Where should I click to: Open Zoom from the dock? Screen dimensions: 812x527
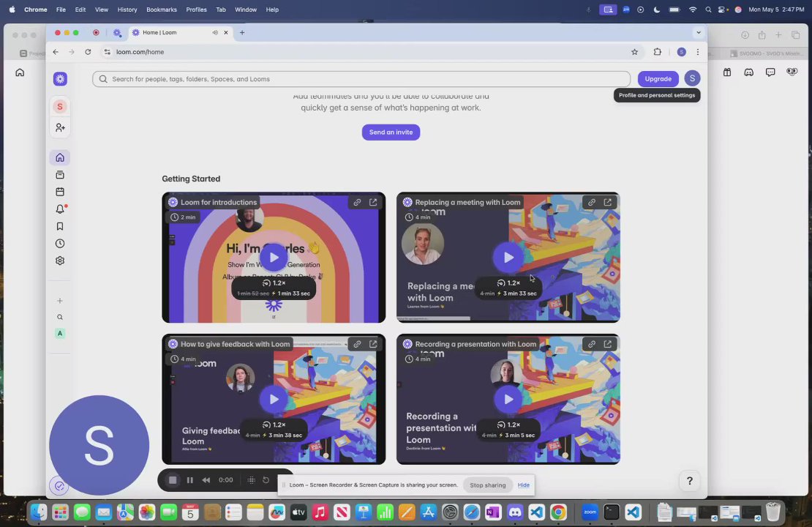tap(590, 512)
